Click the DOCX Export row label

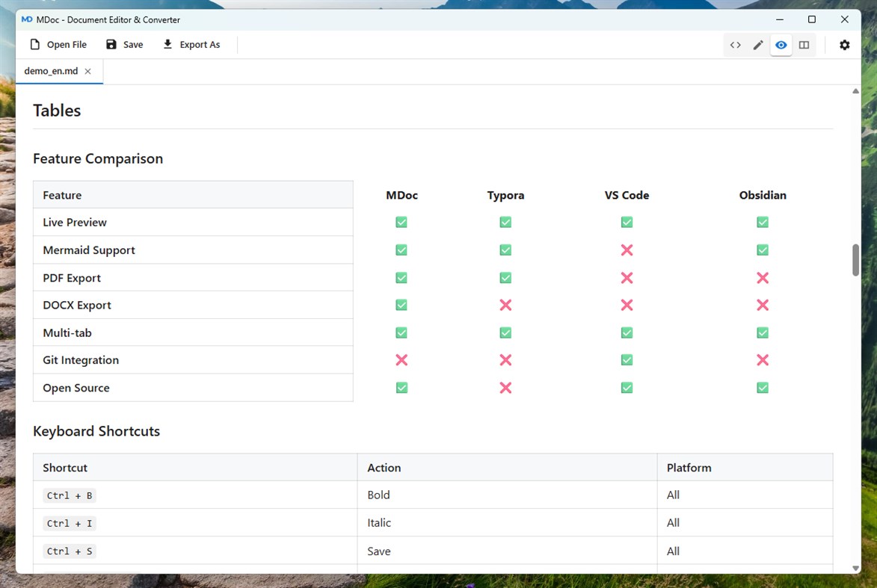[x=77, y=306]
